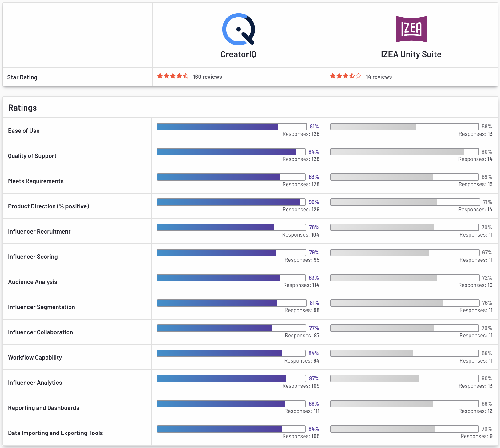Click CreatorIQ Influencer Segmentation 81% bar
The width and height of the screenshot is (500, 448).
point(232,303)
